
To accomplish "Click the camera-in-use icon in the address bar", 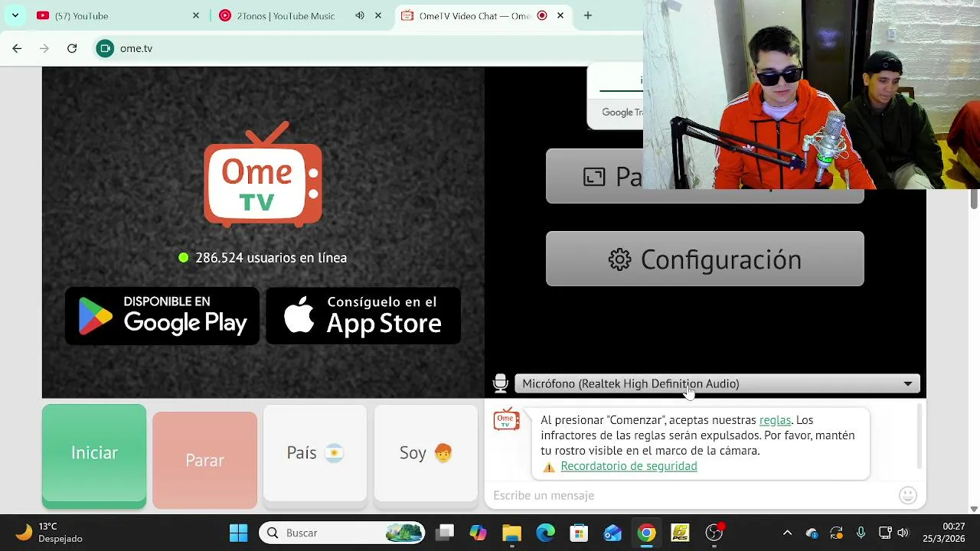I will 105,48.
